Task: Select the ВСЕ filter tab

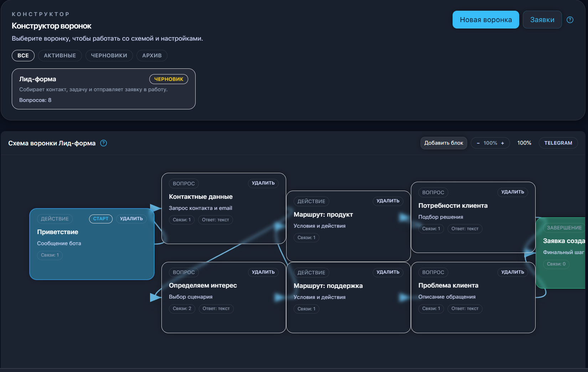Action: 23,56
